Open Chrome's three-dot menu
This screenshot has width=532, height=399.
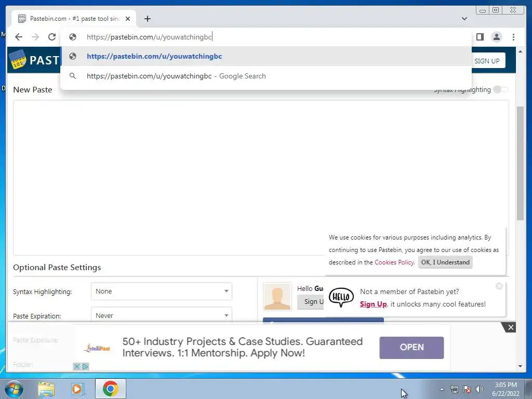coord(513,37)
